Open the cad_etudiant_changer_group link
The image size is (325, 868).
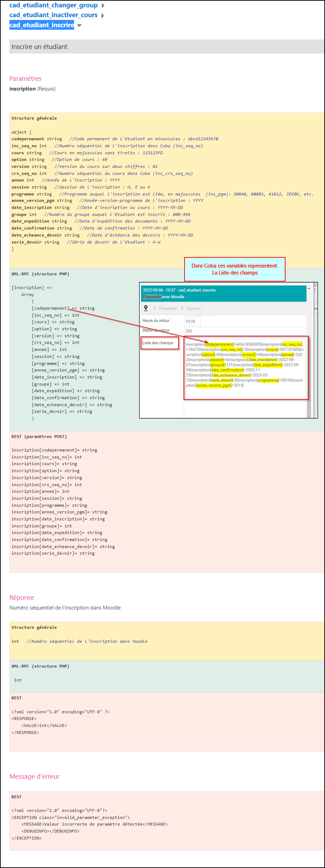tap(53, 5)
